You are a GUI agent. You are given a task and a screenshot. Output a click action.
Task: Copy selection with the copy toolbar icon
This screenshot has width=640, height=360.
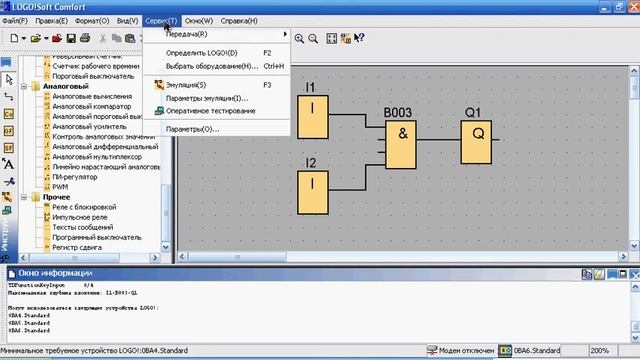117,38
